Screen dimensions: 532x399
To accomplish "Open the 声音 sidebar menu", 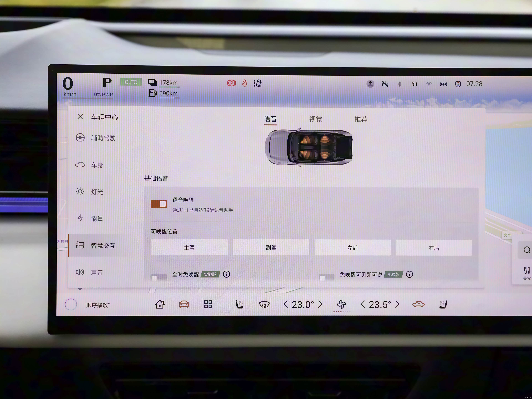I will [97, 272].
